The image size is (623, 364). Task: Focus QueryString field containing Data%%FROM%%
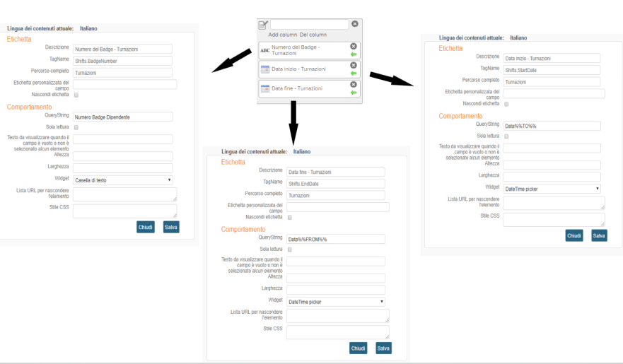click(x=336, y=239)
